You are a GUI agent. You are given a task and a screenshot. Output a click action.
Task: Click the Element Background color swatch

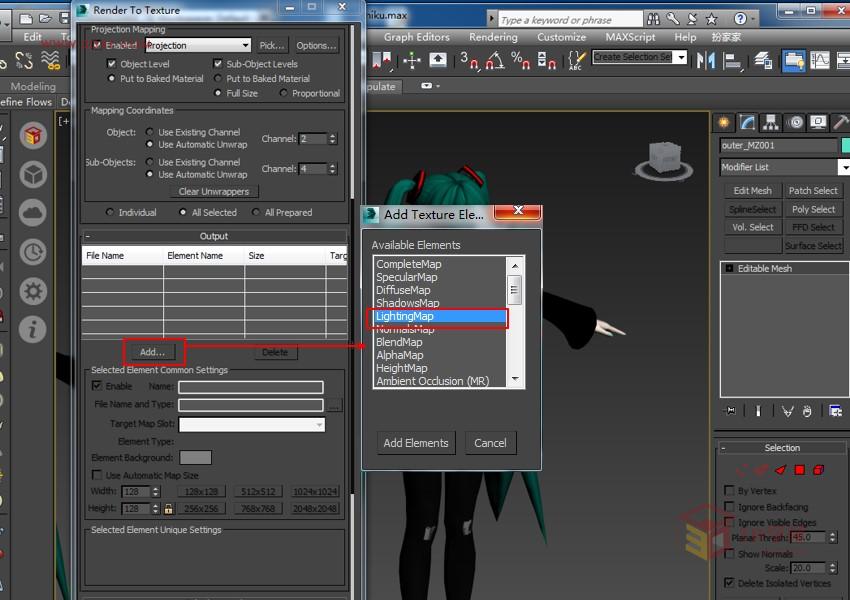click(x=195, y=457)
